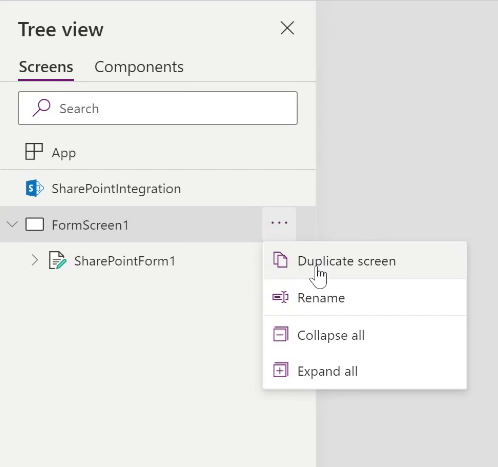Select the FormScreen1 label
498x467 pixels.
(x=90, y=225)
